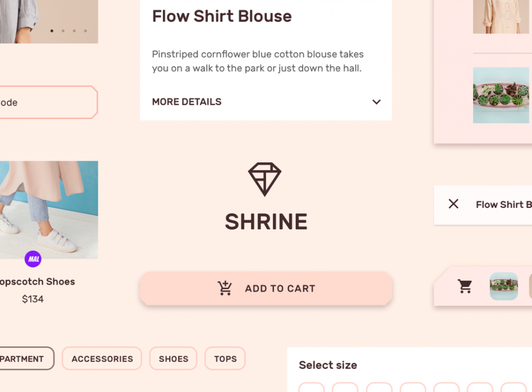The image size is (532, 392).
Task: Toggle the selected department filter chip
Action: [27, 358]
